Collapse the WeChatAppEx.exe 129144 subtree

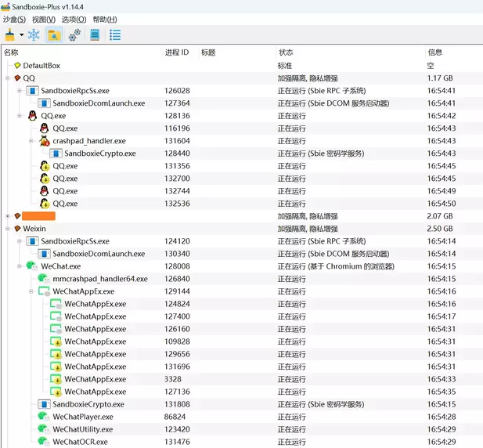[x=31, y=291]
